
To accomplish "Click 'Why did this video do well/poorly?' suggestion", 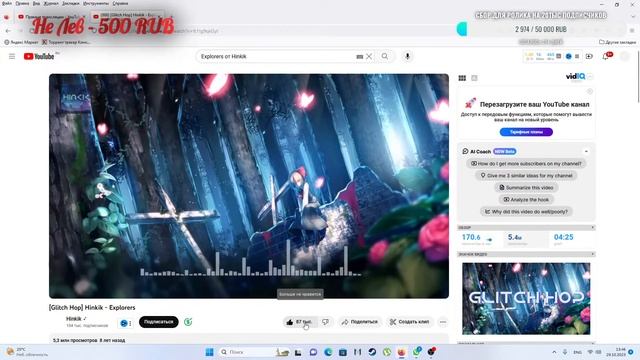I will tap(526, 212).
